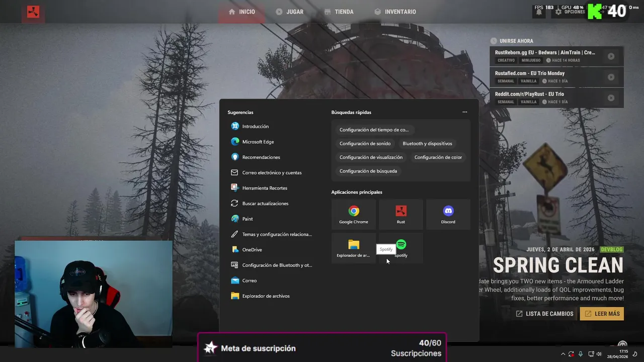The height and width of the screenshot is (362, 644).
Task: Click the webcam overlay thumbnail
Action: click(x=94, y=294)
